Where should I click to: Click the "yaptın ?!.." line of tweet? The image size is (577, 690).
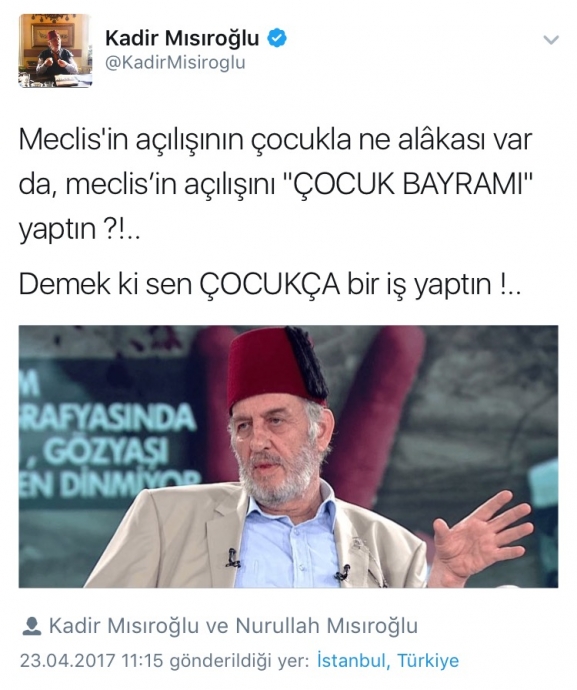tap(79, 230)
